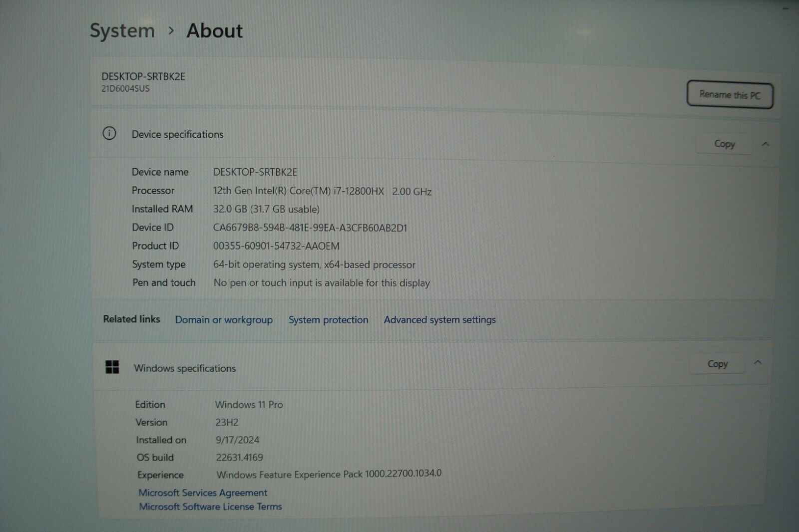Click the Pen and touch label
The image size is (799, 532).
coord(164,282)
